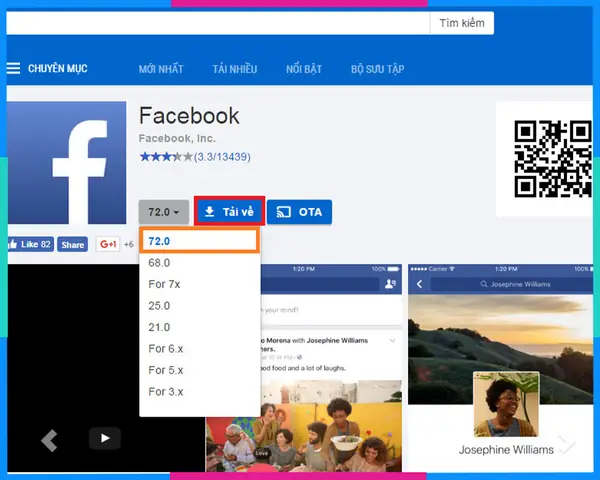Click the hamburger menu icon beside Chuyên Mục

pyautogui.click(x=13, y=68)
